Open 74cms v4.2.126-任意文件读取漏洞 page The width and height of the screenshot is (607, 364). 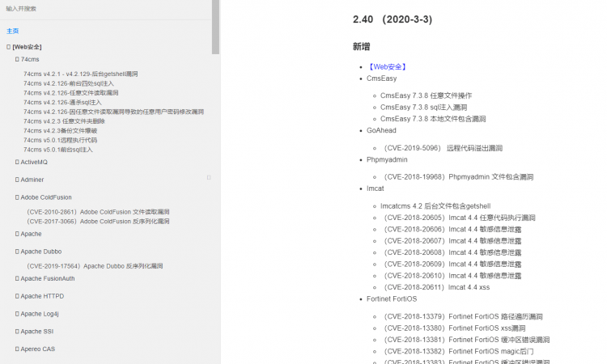(x=71, y=93)
